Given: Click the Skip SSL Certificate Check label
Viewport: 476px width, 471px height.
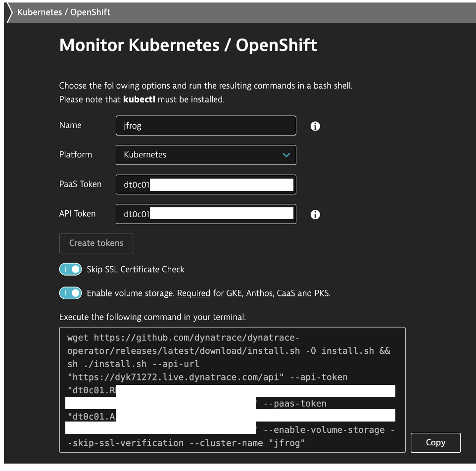Looking at the screenshot, I should point(136,269).
